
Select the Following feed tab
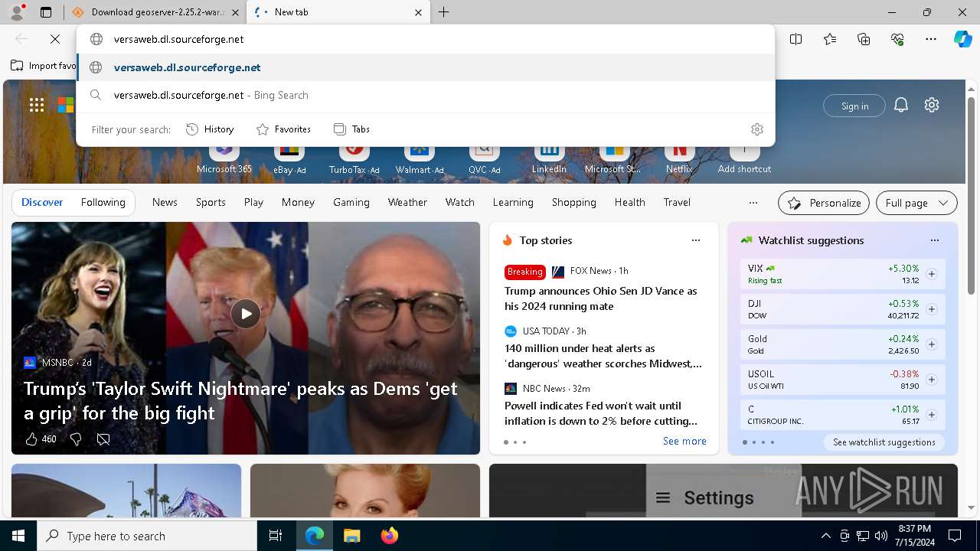(x=103, y=202)
